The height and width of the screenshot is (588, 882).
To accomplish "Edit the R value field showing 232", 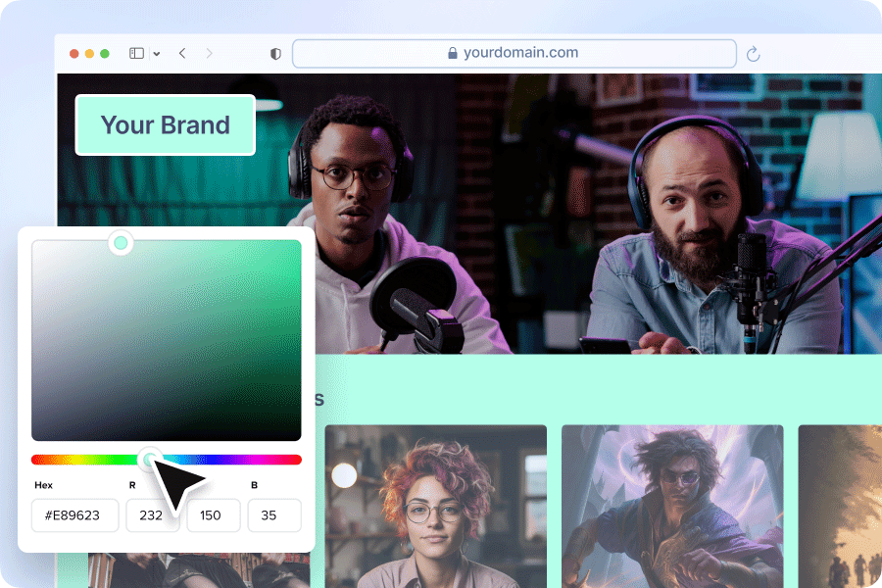I will [x=152, y=514].
